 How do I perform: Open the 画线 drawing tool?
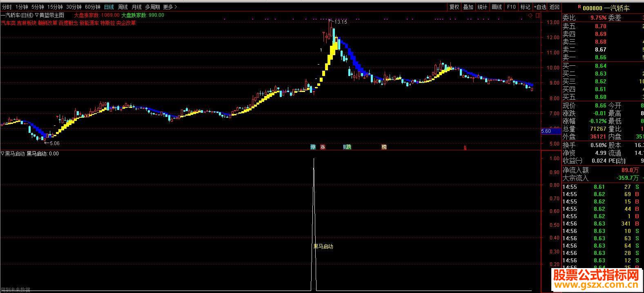(497, 7)
